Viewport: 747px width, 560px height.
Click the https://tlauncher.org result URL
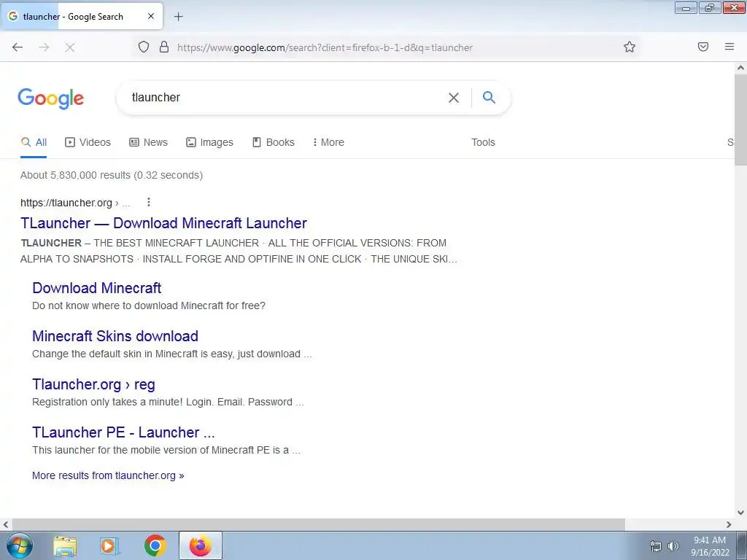point(66,203)
